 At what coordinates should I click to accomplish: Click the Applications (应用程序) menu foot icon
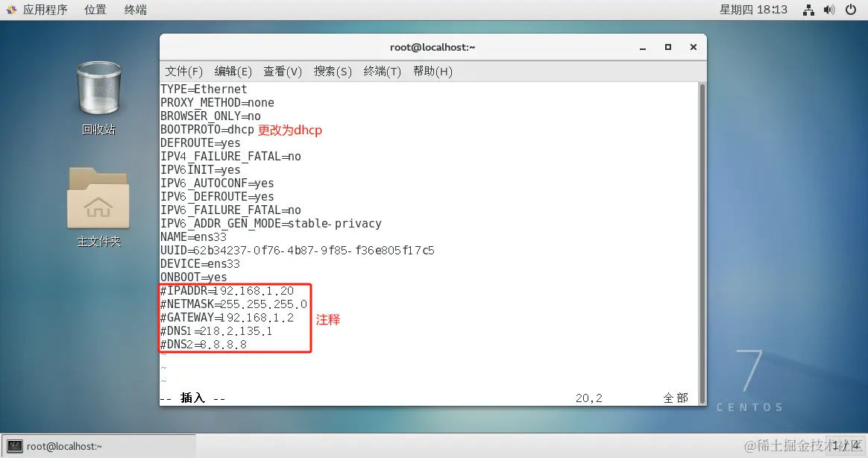[11, 10]
